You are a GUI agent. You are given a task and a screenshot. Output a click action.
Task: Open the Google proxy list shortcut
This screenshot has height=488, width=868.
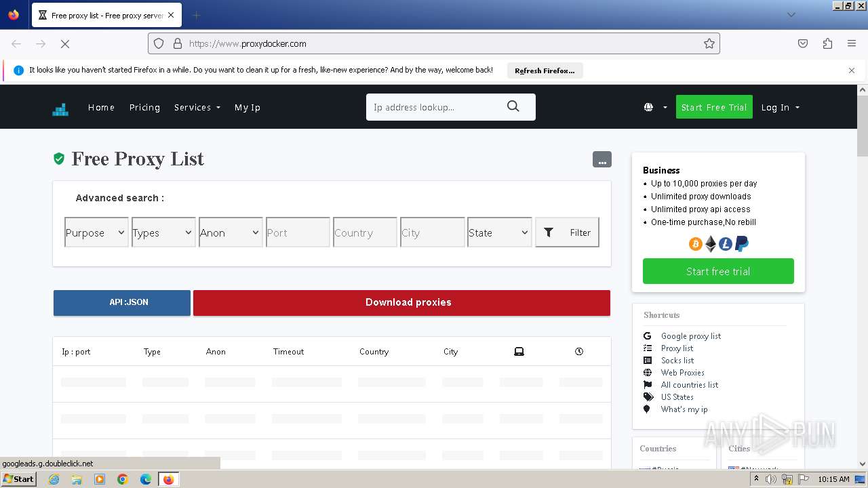[x=691, y=336]
